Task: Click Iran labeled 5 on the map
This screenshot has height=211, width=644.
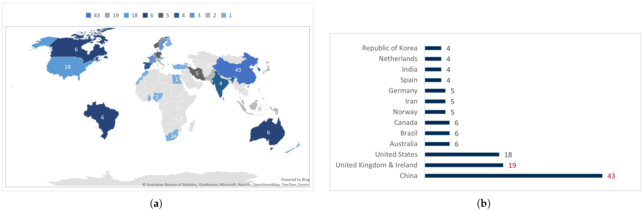Action: pos(197,73)
